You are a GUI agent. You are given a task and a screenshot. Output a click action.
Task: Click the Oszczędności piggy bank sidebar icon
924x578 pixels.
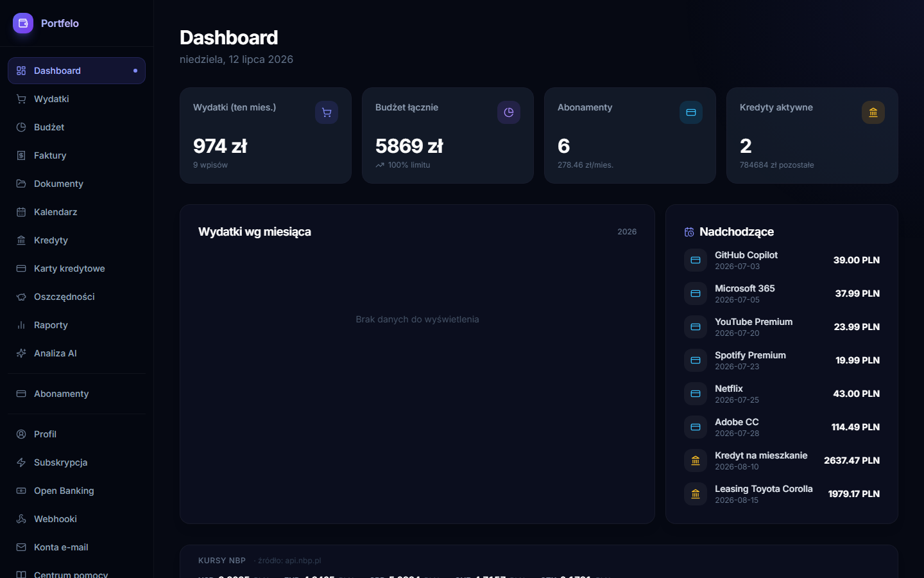click(21, 297)
